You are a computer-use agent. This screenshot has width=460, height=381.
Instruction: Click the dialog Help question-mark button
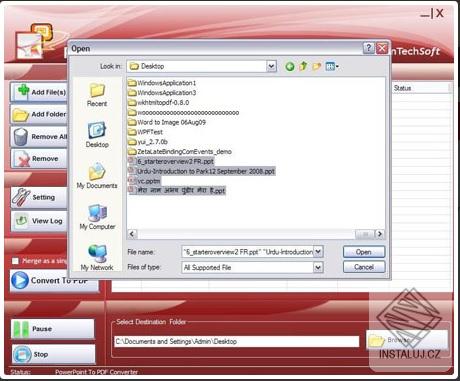pos(368,48)
